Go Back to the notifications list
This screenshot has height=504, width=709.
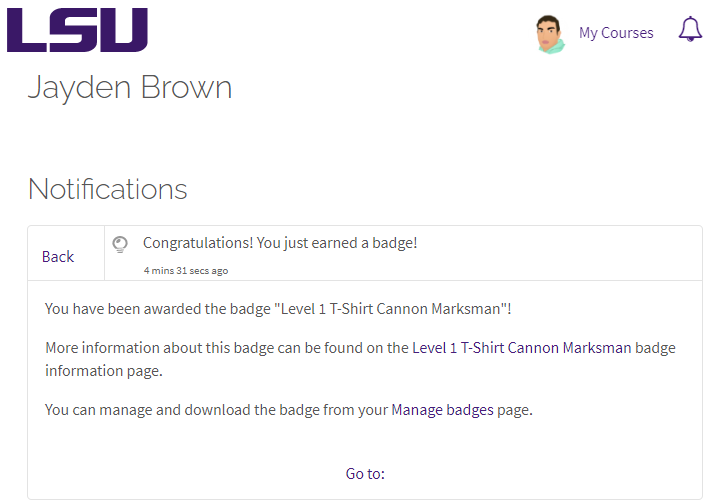(58, 257)
